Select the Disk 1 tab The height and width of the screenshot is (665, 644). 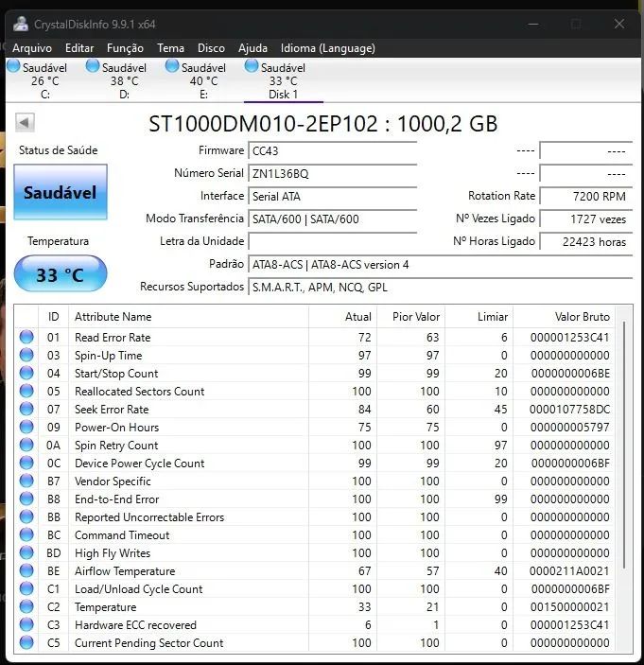tap(283, 80)
